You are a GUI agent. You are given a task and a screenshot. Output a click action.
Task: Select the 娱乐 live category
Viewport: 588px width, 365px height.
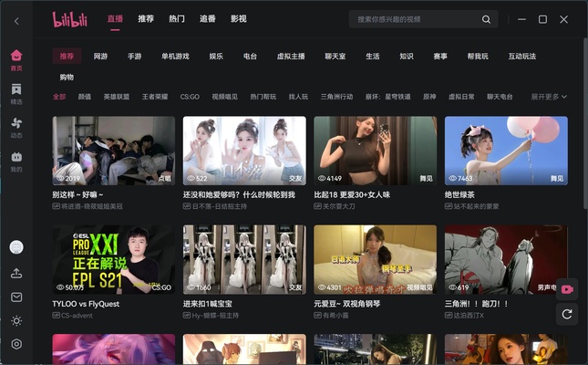[216, 57]
